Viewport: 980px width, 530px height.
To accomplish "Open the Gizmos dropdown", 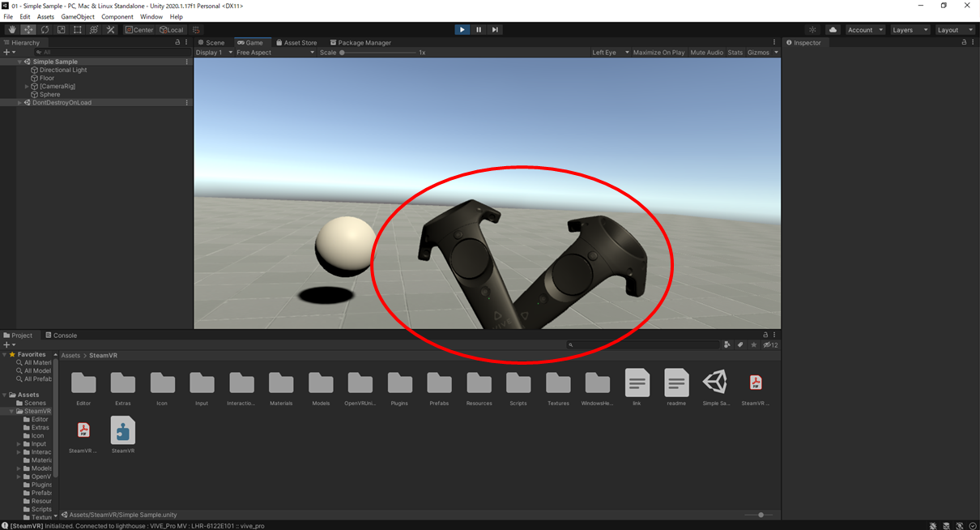I will [760, 52].
